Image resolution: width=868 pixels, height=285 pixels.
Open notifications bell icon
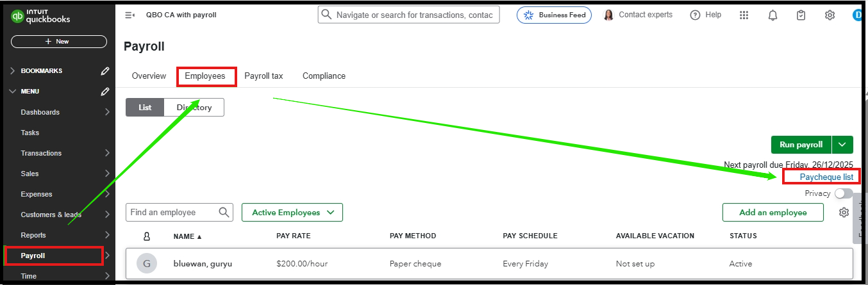(x=772, y=15)
